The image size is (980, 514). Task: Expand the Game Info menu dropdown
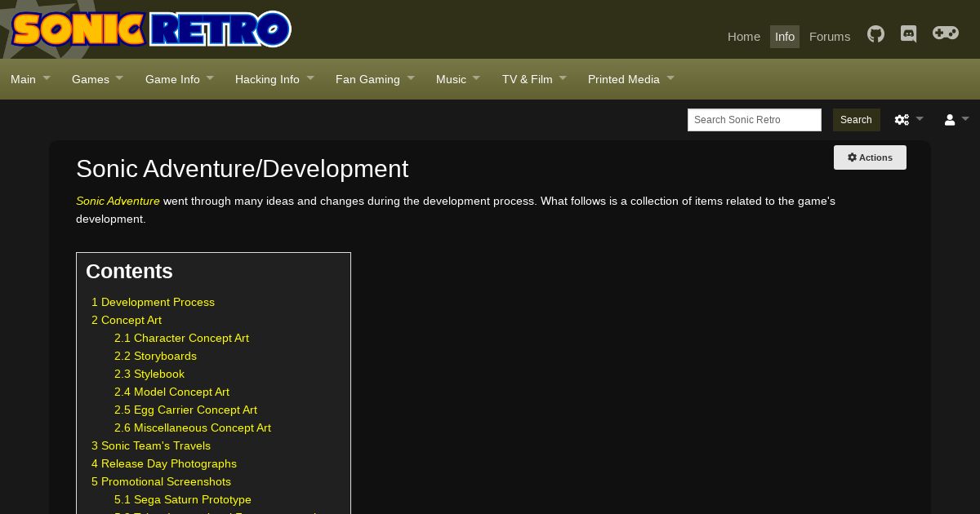[180, 79]
